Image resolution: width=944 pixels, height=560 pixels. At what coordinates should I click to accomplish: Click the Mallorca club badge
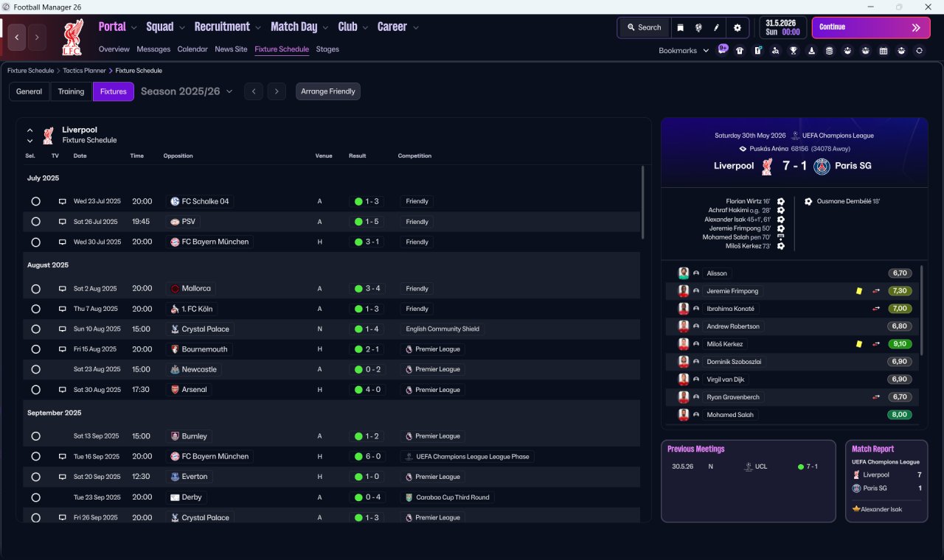175,289
